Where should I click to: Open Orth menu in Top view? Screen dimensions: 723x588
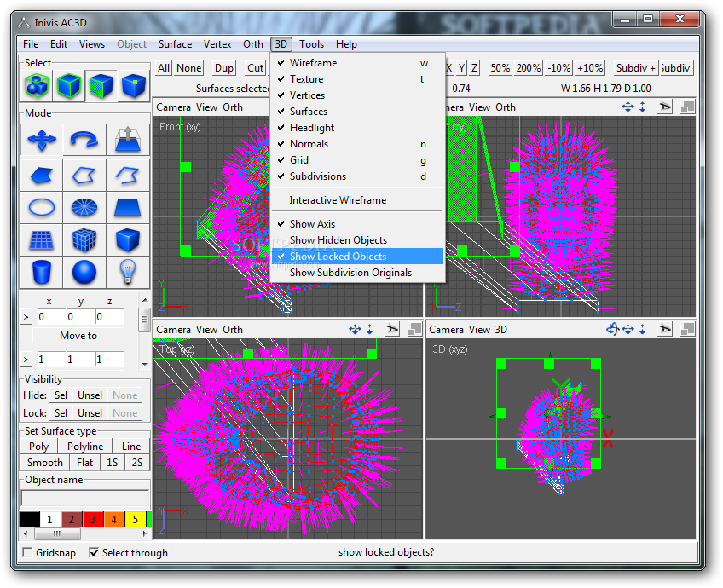point(233,330)
